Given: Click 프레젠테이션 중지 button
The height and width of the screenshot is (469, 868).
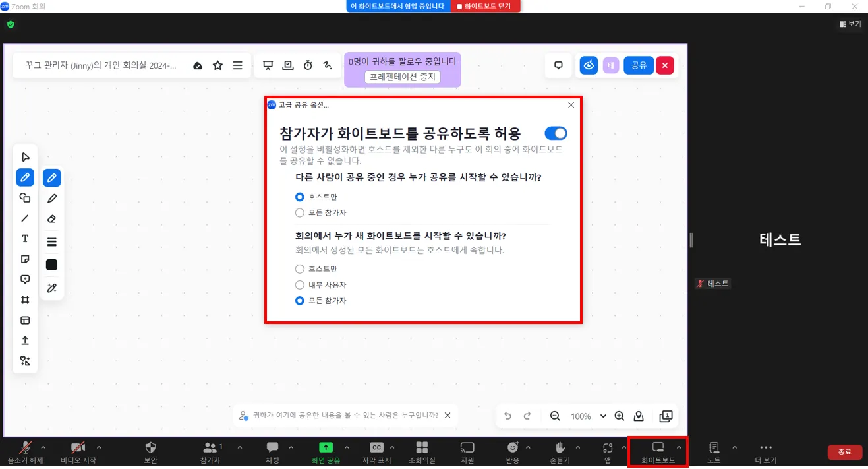Looking at the screenshot, I should pyautogui.click(x=403, y=77).
